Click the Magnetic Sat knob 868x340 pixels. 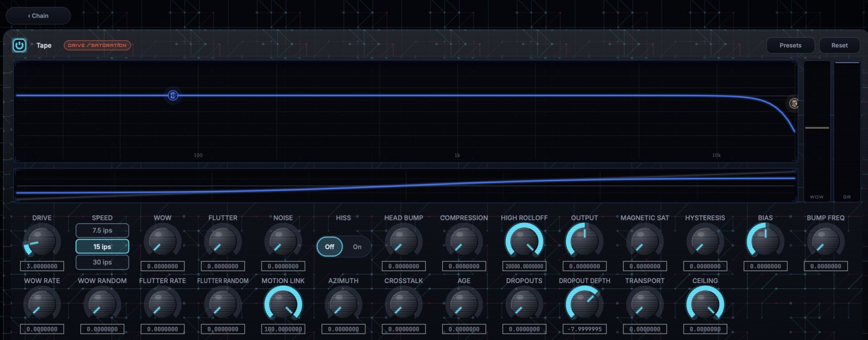644,241
